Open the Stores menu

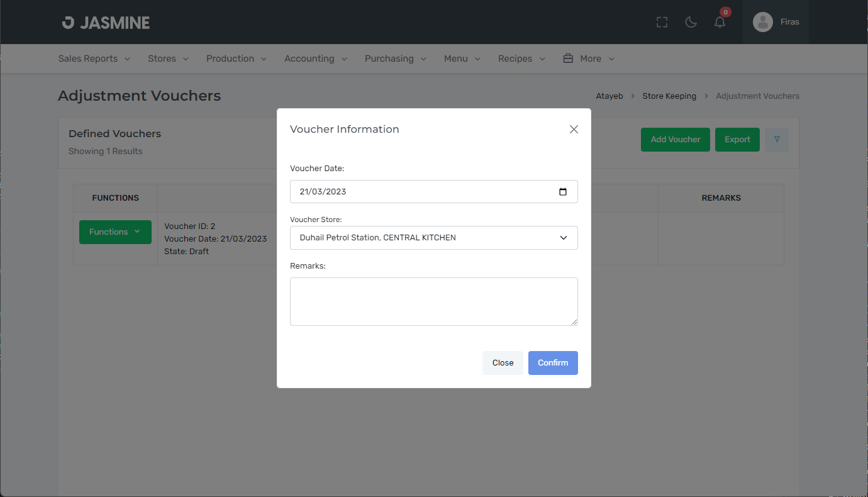[168, 59]
